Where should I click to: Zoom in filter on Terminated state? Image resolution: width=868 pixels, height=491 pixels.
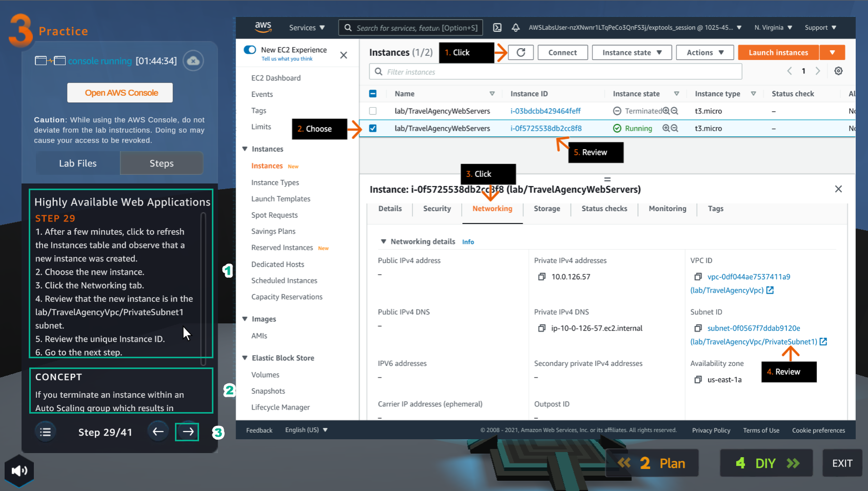point(666,111)
